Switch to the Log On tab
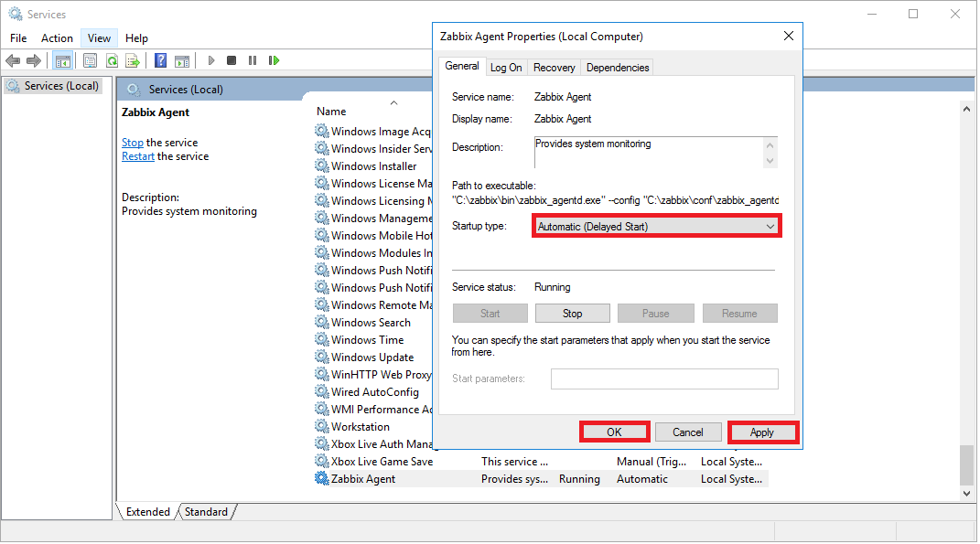980x544 pixels. pyautogui.click(x=506, y=68)
